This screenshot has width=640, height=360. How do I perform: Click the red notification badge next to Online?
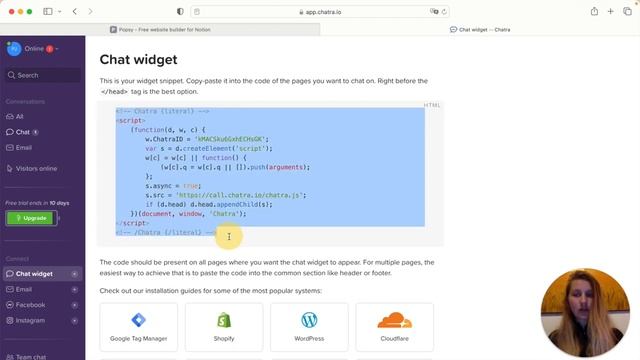[49, 49]
